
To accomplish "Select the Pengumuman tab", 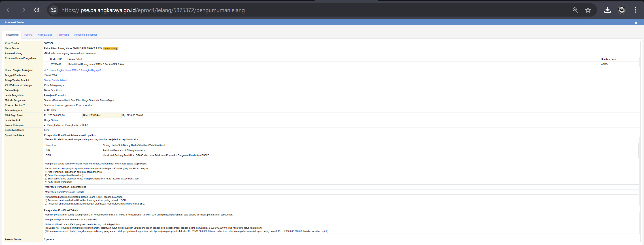I will 12,35.
